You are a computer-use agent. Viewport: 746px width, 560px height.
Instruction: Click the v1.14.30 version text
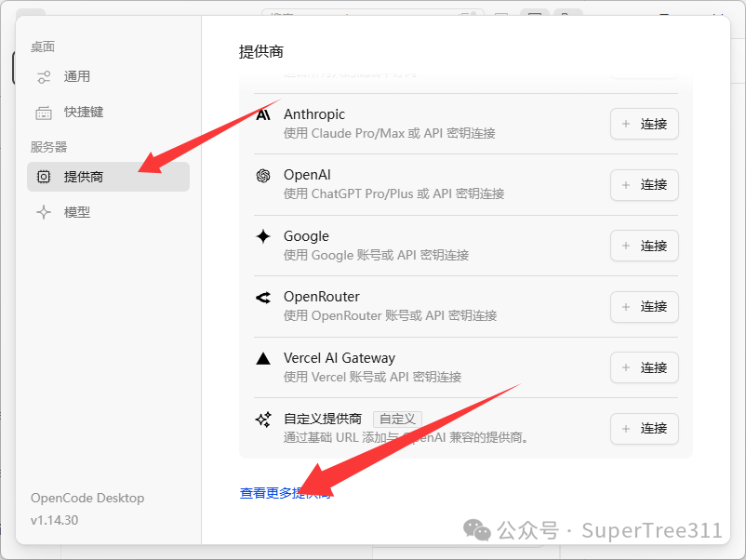coord(54,520)
